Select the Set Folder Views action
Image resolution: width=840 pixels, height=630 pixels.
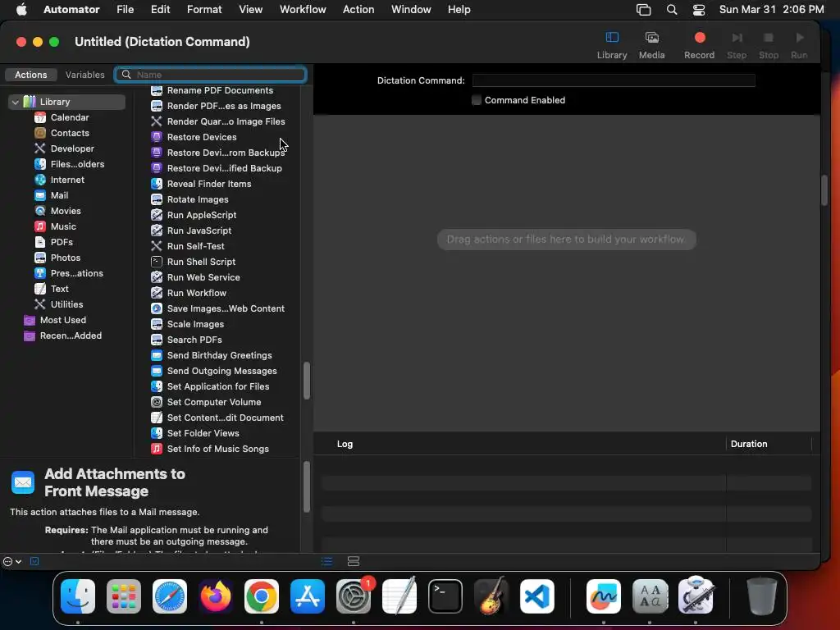203,433
